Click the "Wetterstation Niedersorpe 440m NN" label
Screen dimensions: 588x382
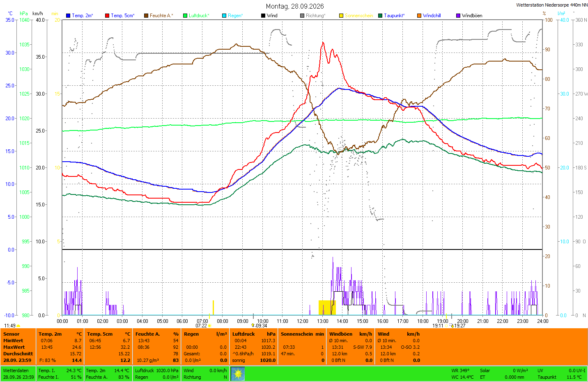tap(552, 5)
